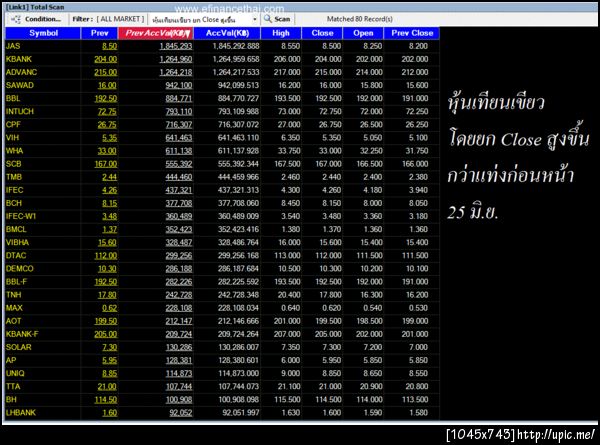Select the SCB symbol
This screenshot has height=445, width=600.
coord(14,164)
